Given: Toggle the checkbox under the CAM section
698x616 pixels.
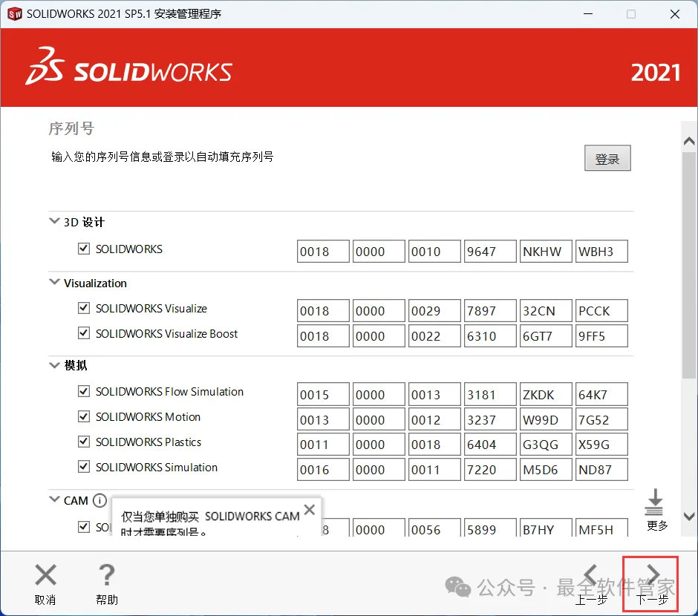Looking at the screenshot, I should click(84, 527).
